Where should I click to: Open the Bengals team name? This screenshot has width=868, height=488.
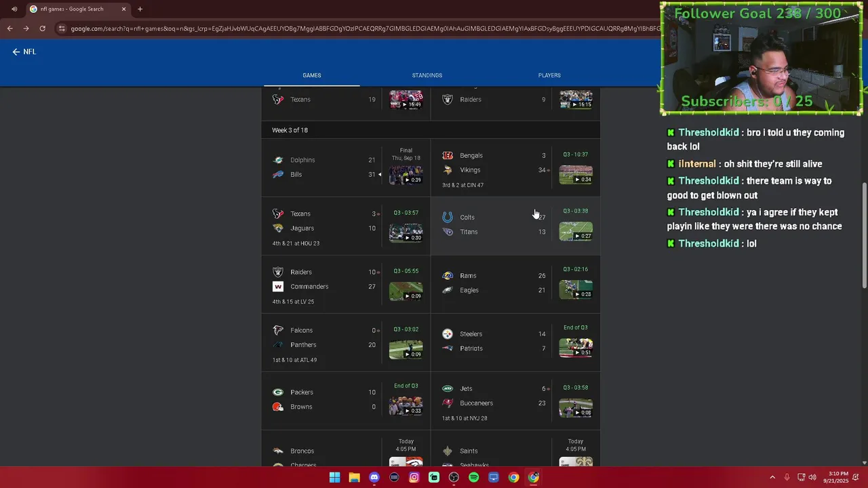pos(471,155)
